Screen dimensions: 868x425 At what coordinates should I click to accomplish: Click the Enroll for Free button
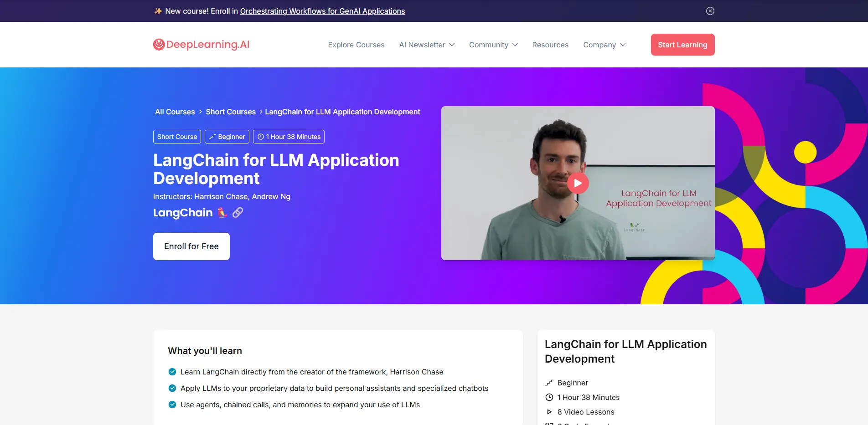pos(191,246)
